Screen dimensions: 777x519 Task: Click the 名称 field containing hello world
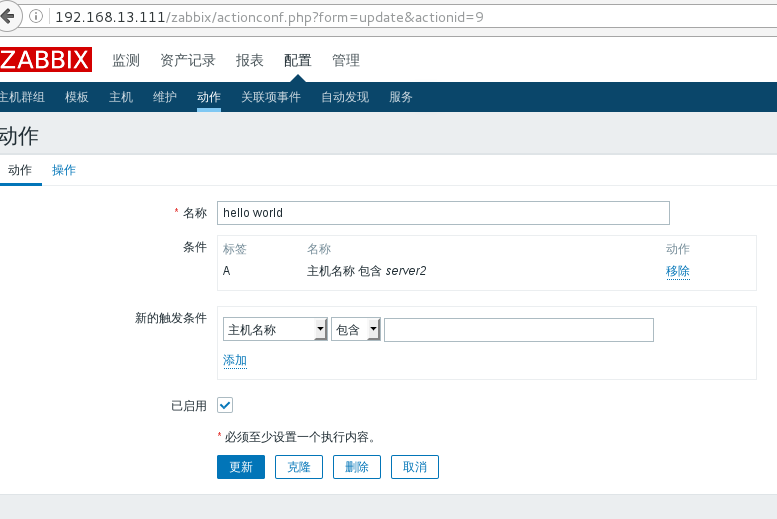(443, 213)
